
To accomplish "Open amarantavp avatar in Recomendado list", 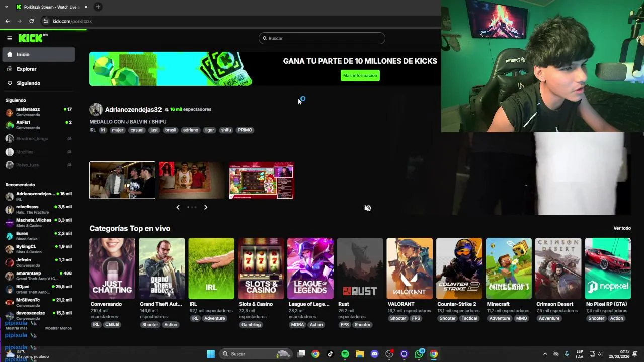I will (x=10, y=276).
